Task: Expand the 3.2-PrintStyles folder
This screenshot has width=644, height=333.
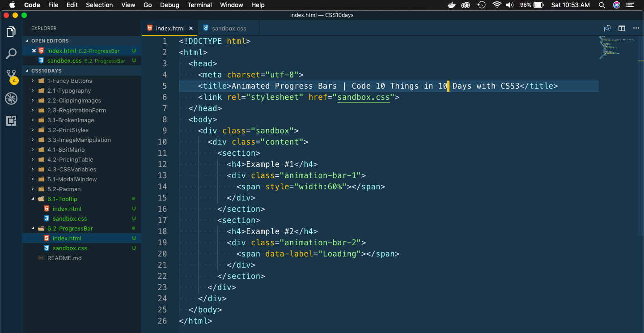Action: (x=82, y=130)
